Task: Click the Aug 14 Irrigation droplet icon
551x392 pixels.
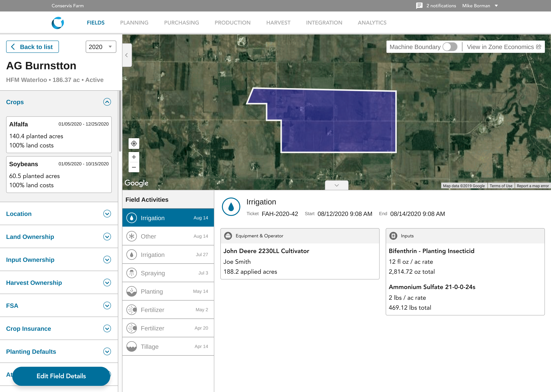Action: (x=132, y=218)
